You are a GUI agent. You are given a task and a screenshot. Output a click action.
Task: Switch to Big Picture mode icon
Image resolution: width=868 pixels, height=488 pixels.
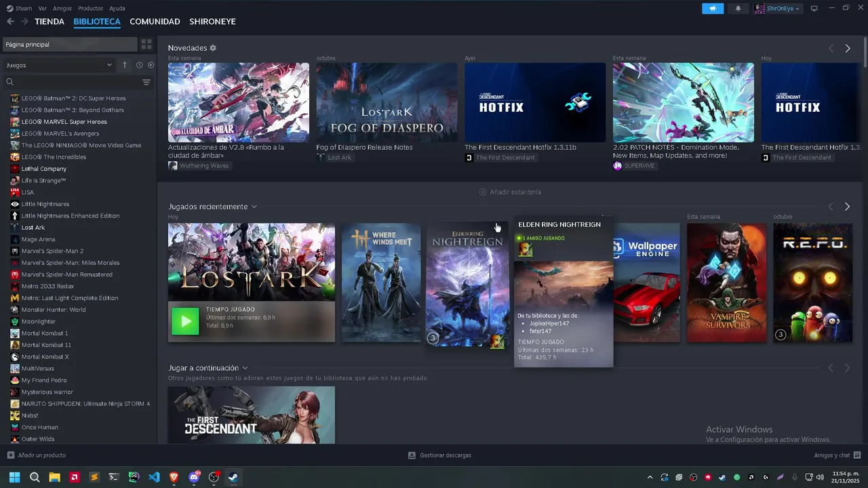[814, 8]
